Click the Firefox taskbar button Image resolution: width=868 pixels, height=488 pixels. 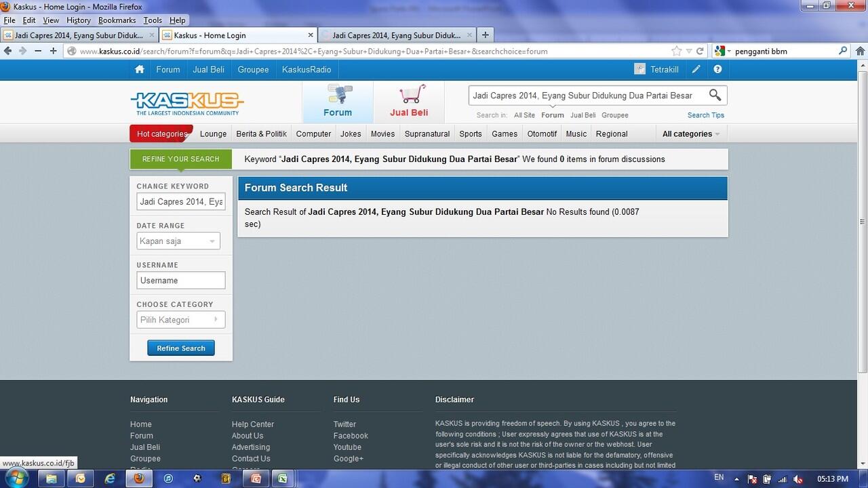(139, 479)
